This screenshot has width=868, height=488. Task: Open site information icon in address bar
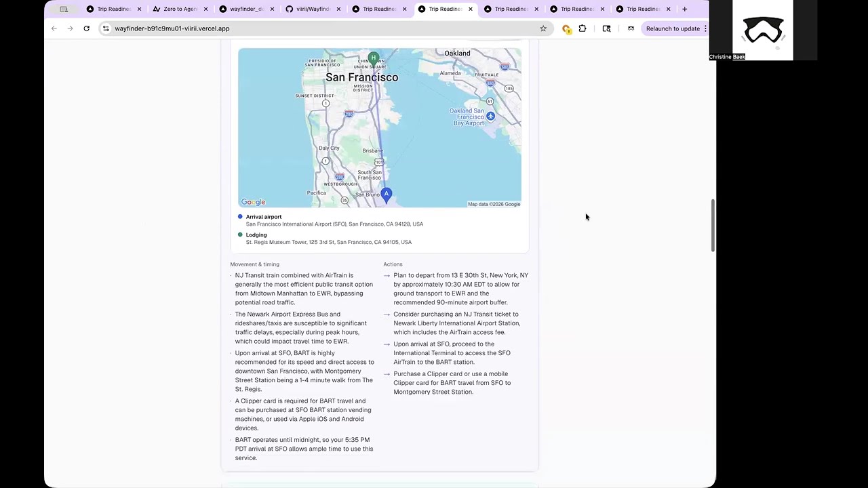point(106,28)
